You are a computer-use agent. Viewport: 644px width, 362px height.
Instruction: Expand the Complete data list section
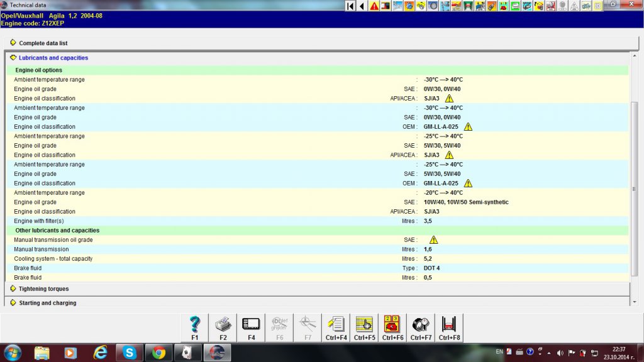point(43,43)
